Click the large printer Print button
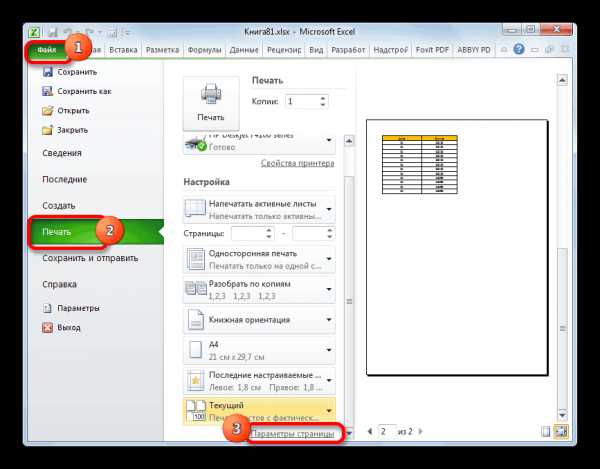Viewport: 600px width, 469px height. pos(211,103)
